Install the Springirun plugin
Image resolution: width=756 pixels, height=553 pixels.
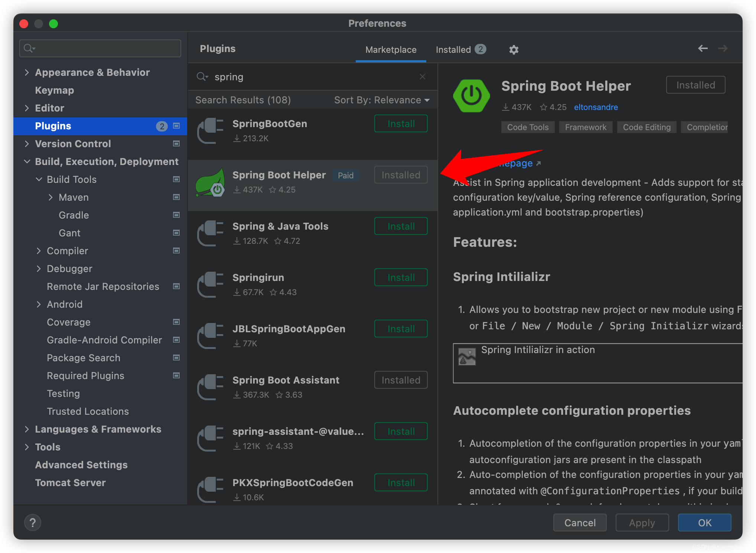(401, 277)
